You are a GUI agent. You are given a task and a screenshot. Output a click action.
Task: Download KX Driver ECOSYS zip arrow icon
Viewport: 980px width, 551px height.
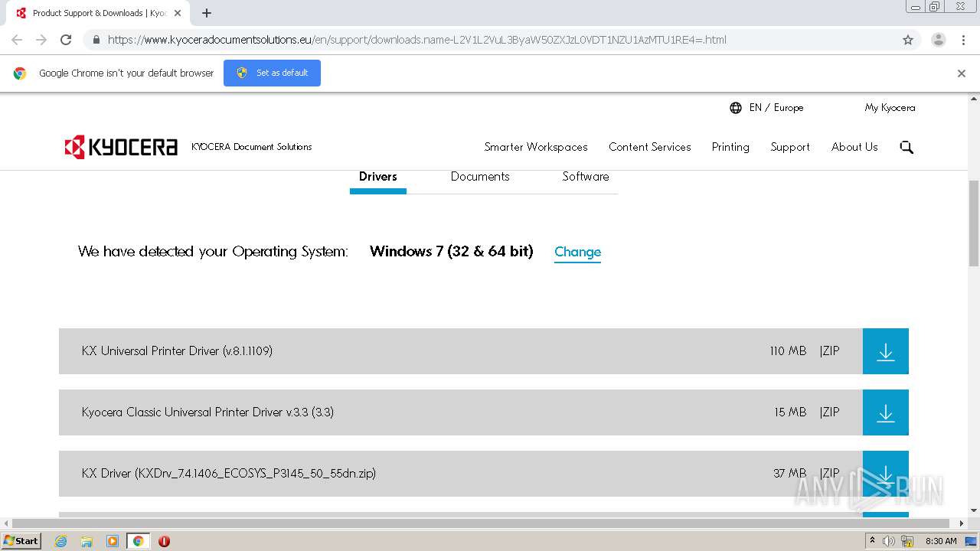tap(885, 474)
